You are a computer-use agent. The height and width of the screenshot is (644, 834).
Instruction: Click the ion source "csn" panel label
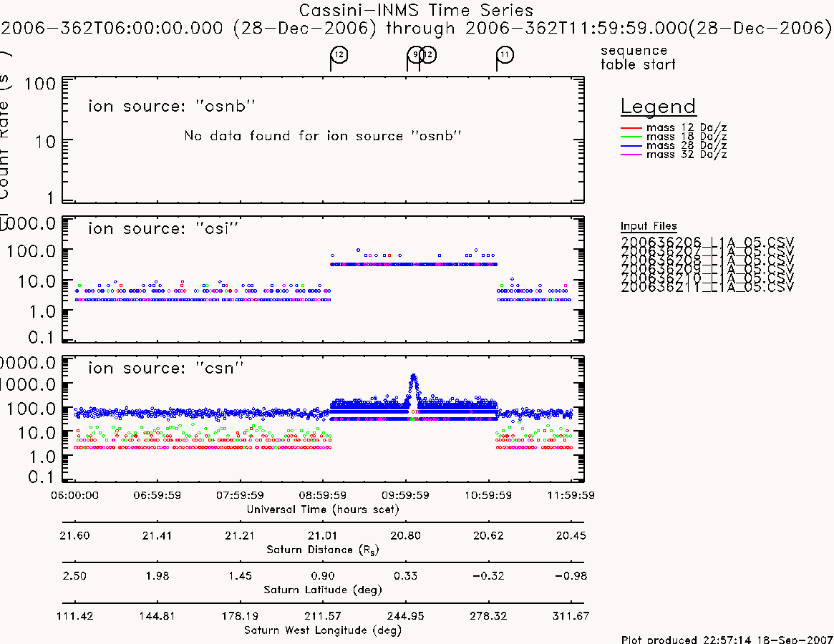point(166,368)
